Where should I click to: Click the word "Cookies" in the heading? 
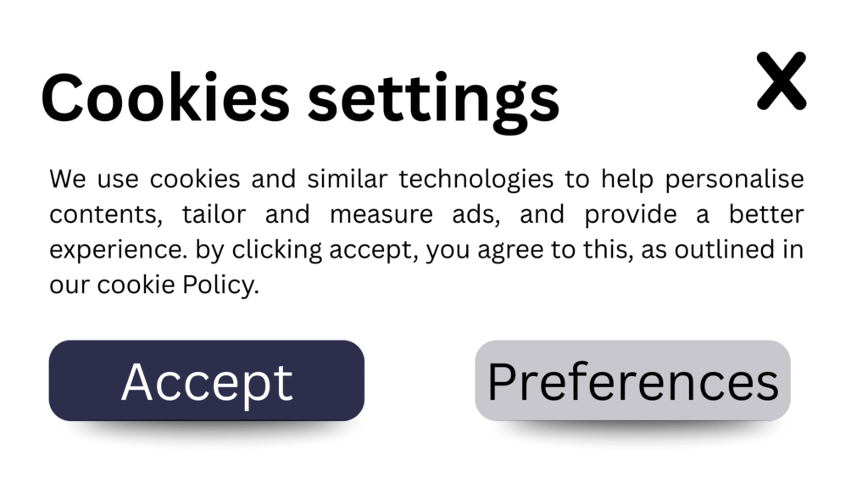165,98
